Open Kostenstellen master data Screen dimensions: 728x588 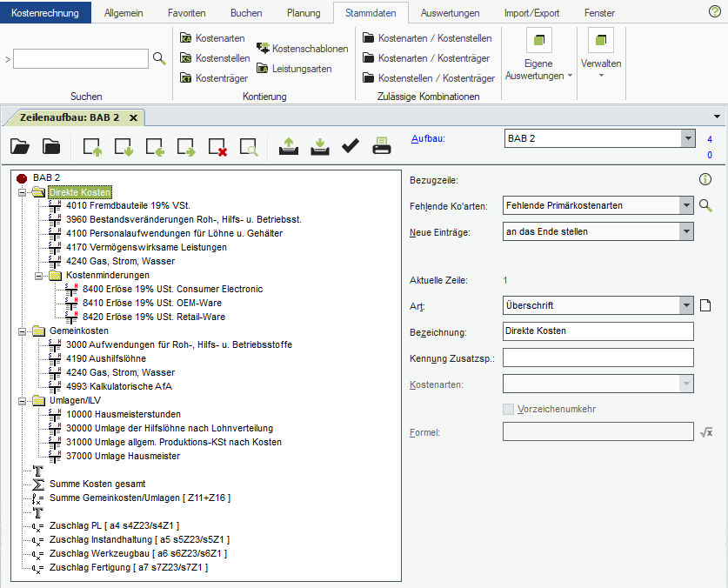coord(215,58)
